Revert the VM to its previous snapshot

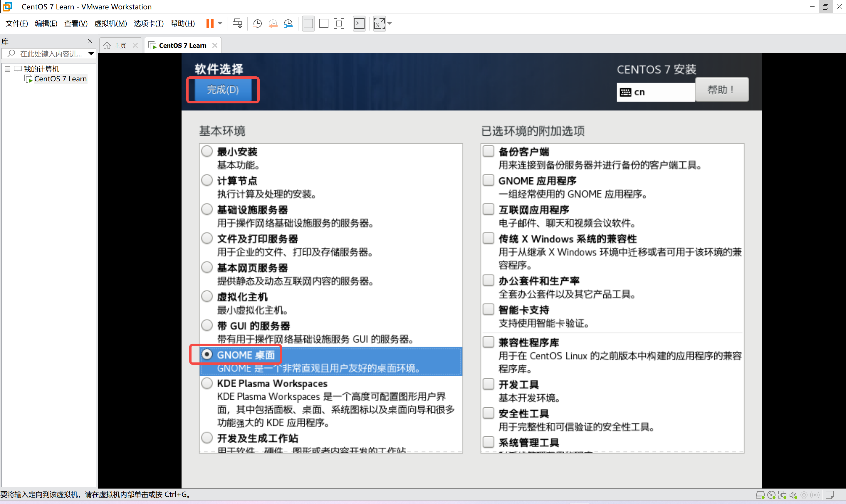[273, 23]
